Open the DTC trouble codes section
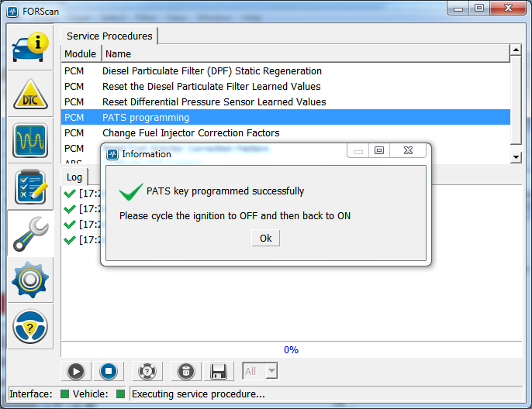 click(31, 94)
